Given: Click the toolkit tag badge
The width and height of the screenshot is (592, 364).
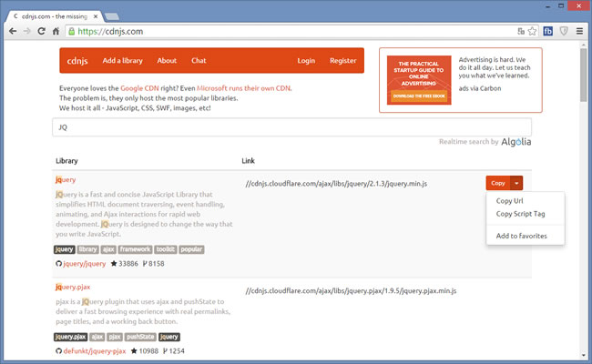Looking at the screenshot, I should pos(166,249).
